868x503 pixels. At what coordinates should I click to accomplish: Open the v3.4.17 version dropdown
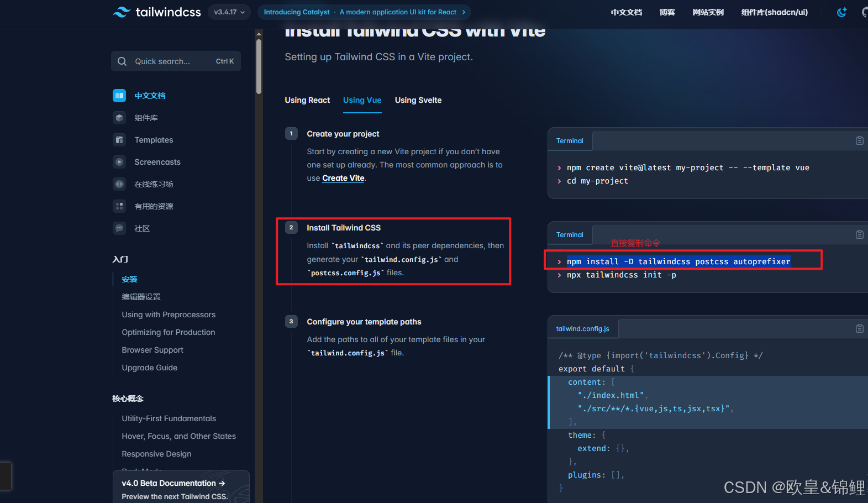[x=229, y=12]
